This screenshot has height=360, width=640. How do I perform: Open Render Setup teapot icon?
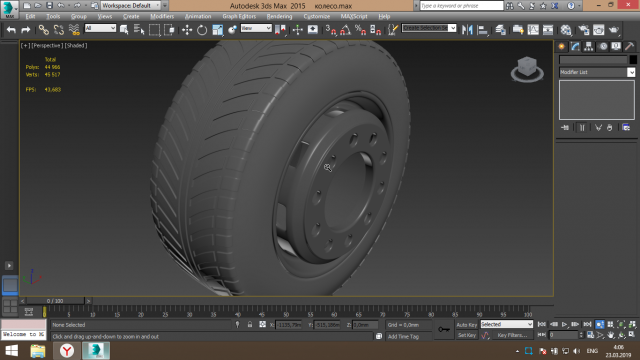[x=584, y=30]
